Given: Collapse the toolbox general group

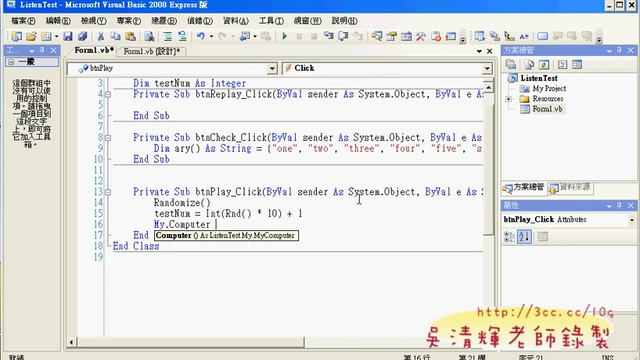Looking at the screenshot, I should point(11,62).
